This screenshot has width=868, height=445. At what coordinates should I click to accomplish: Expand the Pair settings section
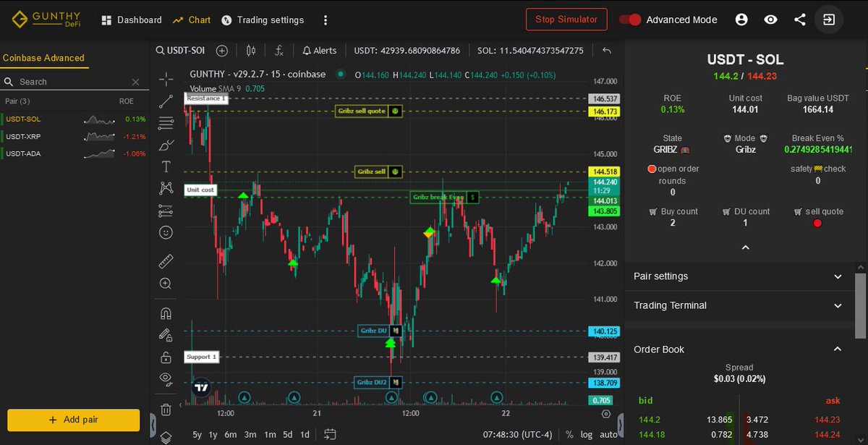[x=738, y=276]
